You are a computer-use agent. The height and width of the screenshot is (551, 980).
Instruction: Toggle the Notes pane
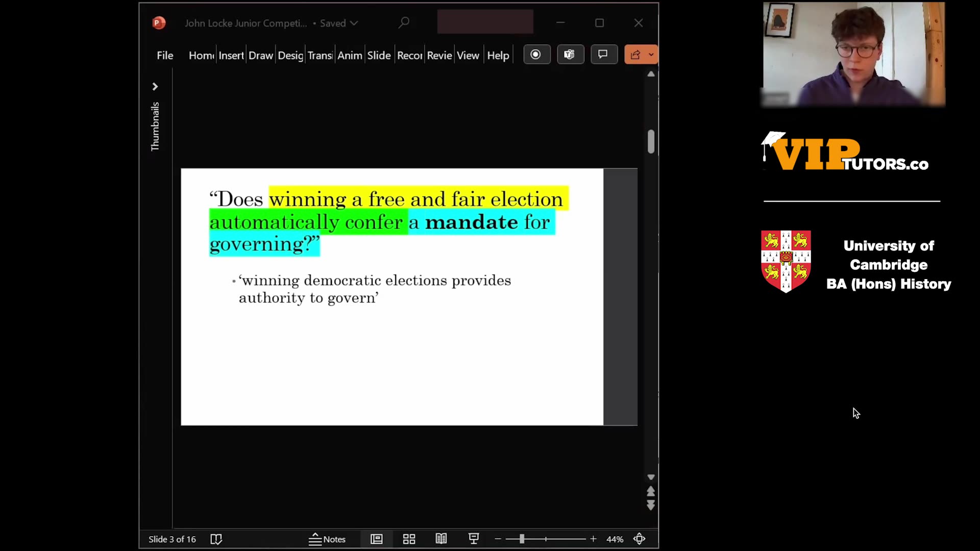327,539
